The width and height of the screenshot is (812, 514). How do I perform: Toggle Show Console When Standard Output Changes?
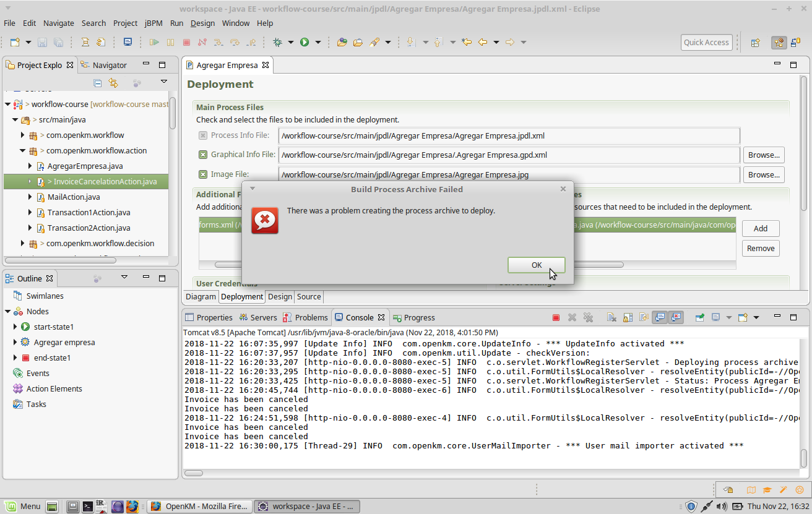[660, 317]
